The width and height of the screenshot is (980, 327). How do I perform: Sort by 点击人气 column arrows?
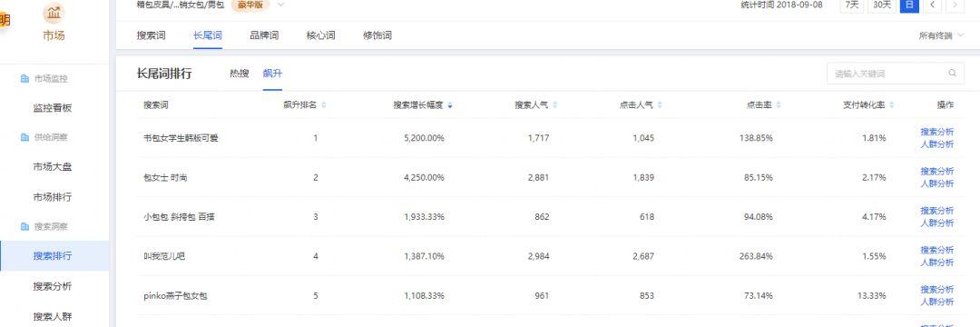pos(660,104)
